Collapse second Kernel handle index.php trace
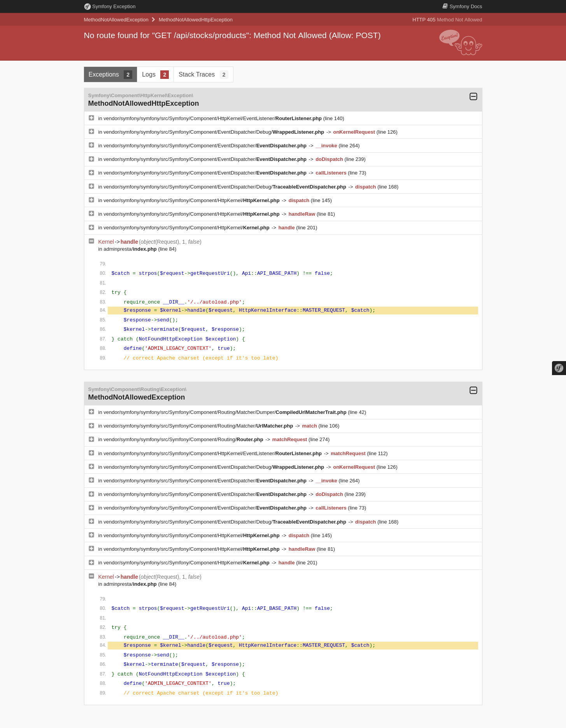 tap(91, 576)
